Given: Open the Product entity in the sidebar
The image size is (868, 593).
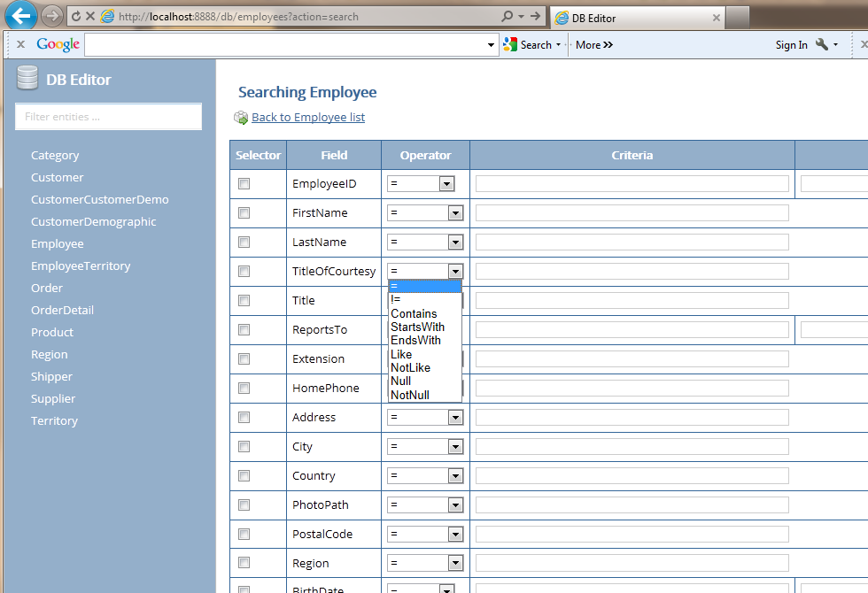Looking at the screenshot, I should point(52,333).
